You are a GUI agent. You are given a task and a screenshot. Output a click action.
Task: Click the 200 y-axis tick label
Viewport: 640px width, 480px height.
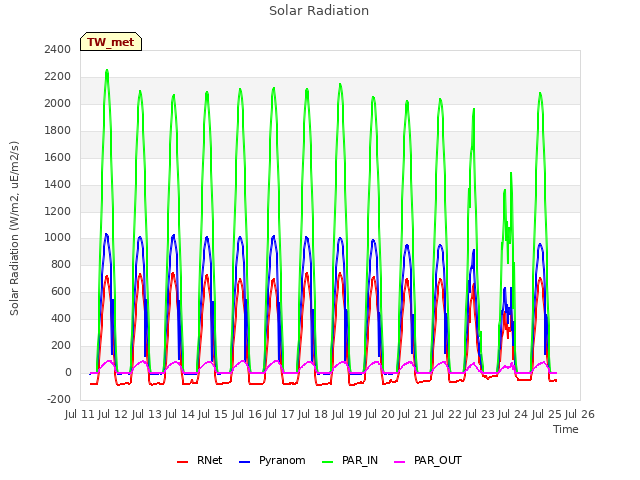(61, 346)
